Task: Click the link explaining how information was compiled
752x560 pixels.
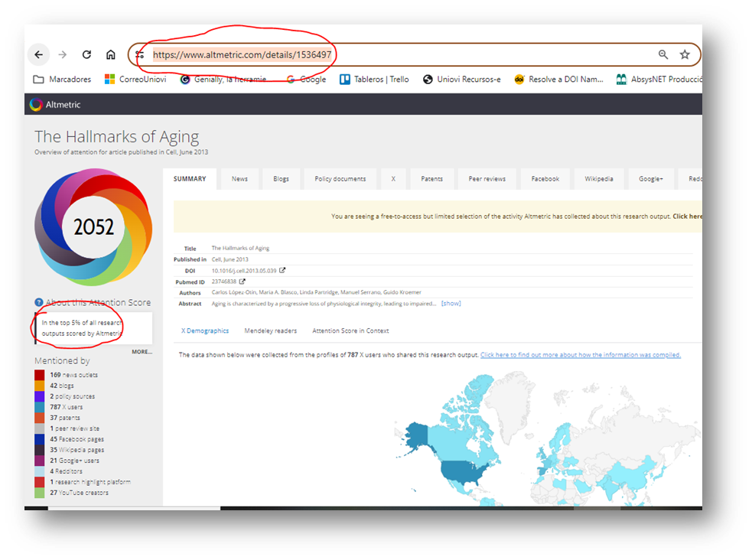Action: 580,355
